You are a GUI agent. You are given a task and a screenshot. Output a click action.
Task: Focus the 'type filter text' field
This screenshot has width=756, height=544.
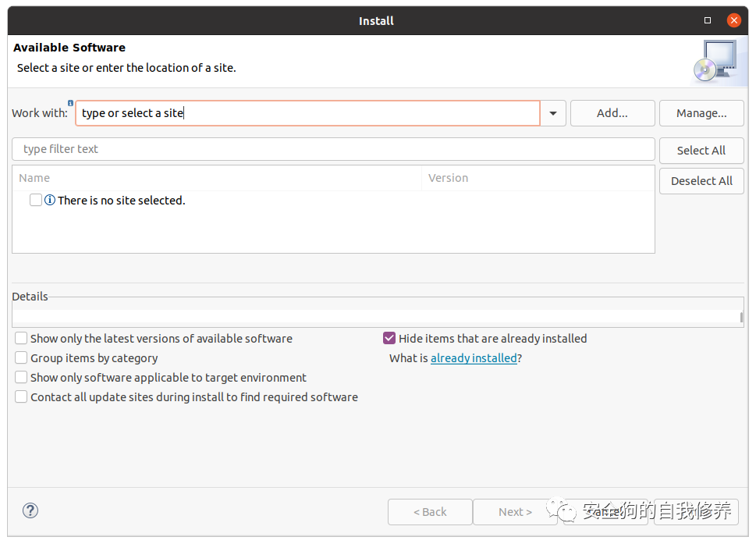coord(333,149)
